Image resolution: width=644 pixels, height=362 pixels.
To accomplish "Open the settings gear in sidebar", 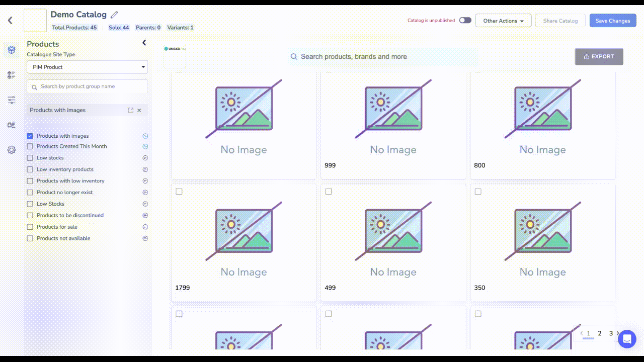I will (x=12, y=150).
